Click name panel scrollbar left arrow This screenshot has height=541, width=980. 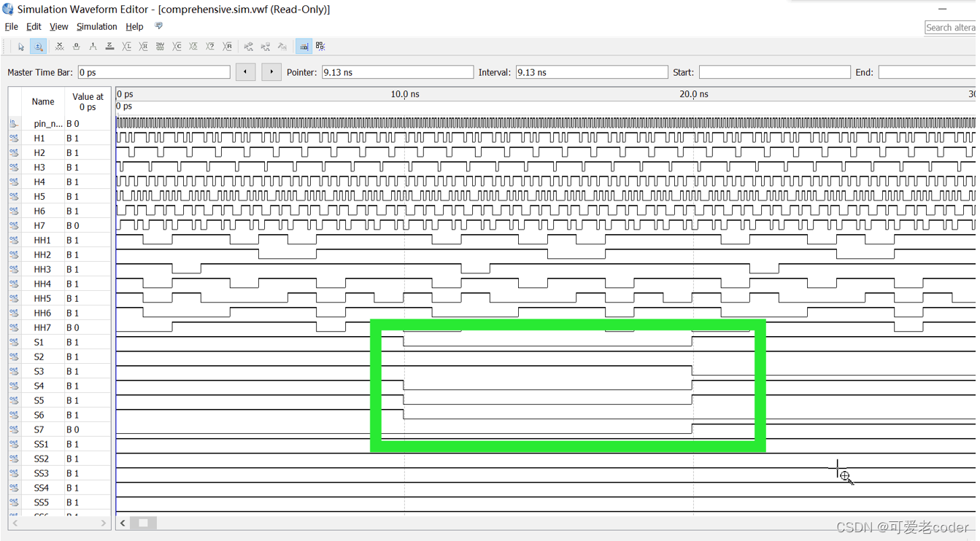tap(15, 523)
